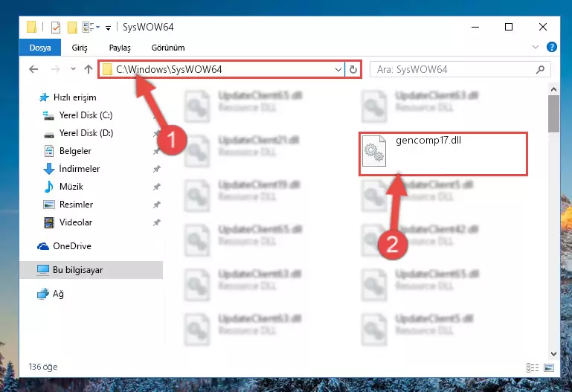Select Ağ network item in sidebar
Image resolution: width=572 pixels, height=392 pixels.
[58, 294]
